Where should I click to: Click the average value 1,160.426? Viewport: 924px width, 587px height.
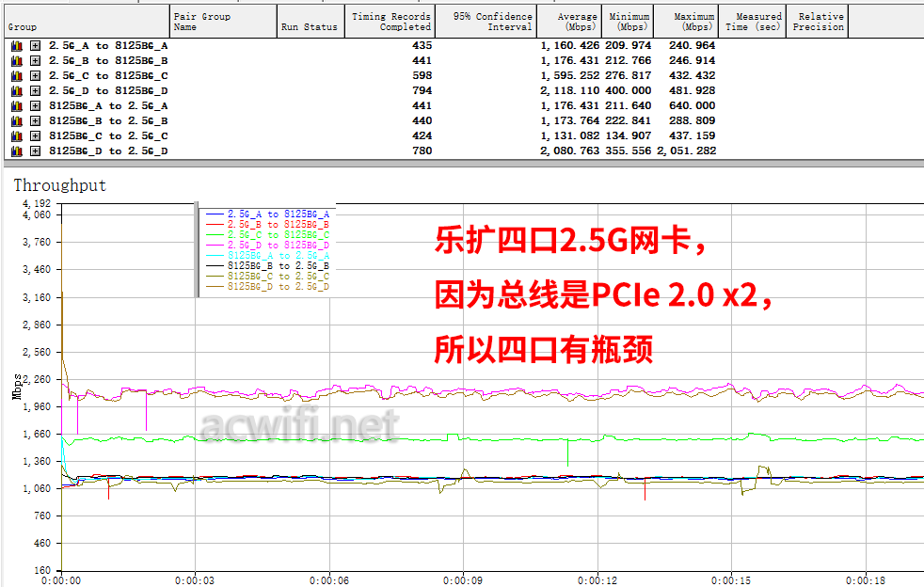click(x=570, y=45)
